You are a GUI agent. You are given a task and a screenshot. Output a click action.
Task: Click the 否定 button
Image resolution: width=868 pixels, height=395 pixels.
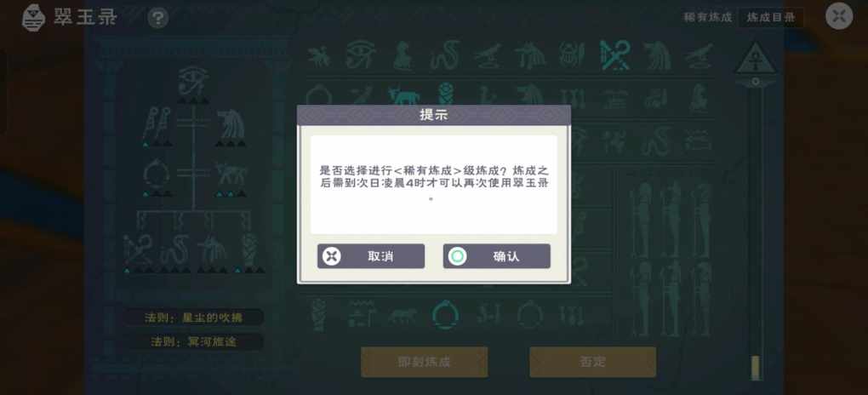tap(593, 362)
